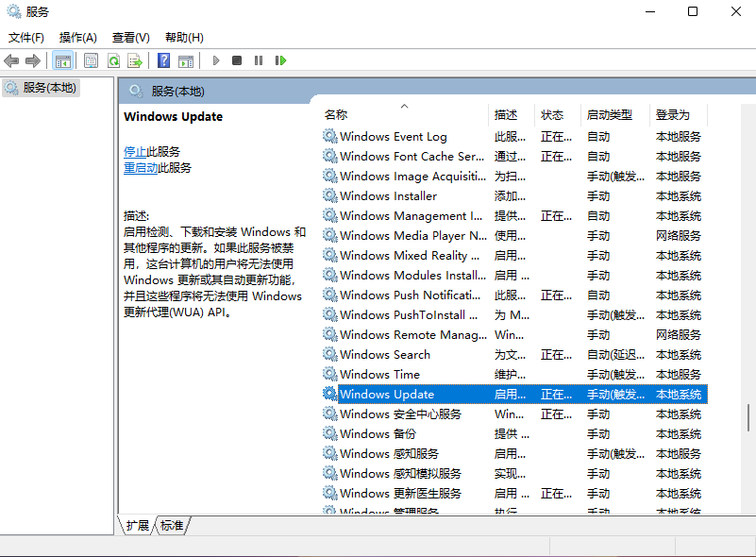Click the Export List toolbar icon

pos(135,60)
